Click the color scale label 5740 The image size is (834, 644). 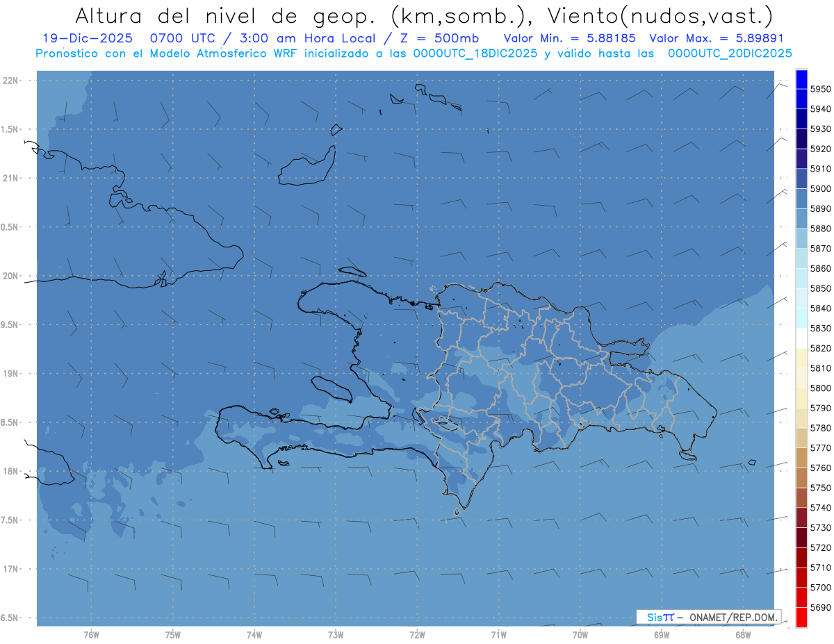820,508
